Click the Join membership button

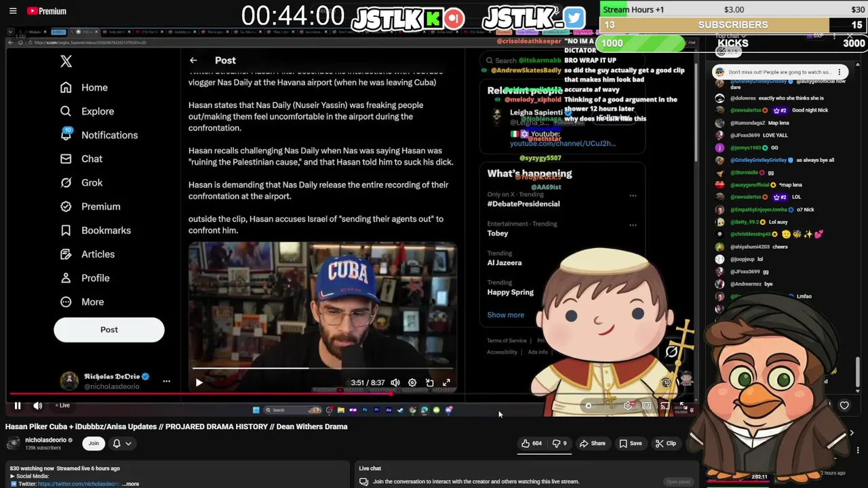[94, 443]
